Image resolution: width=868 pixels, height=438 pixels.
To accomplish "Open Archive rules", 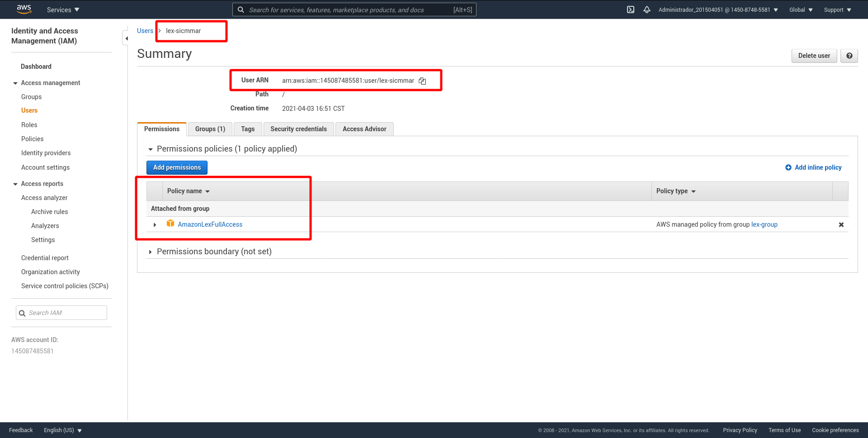I will [49, 212].
